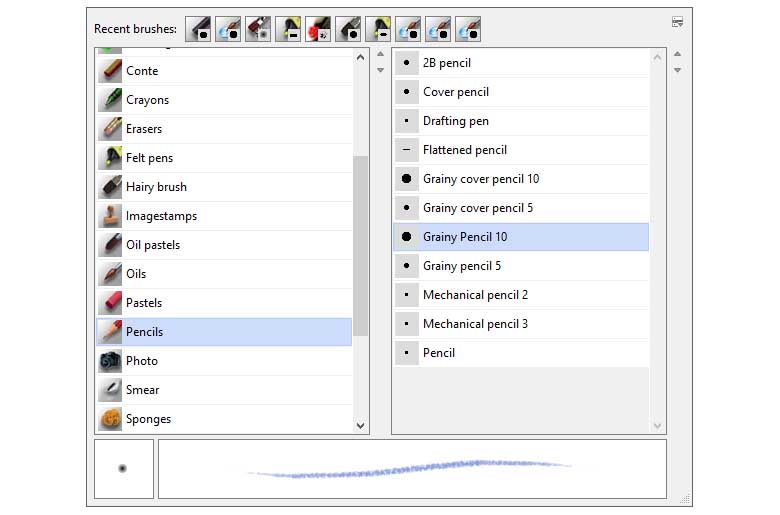This screenshot has height=515, width=780.
Task: Select the Crayons brush category icon
Action: click(x=110, y=100)
